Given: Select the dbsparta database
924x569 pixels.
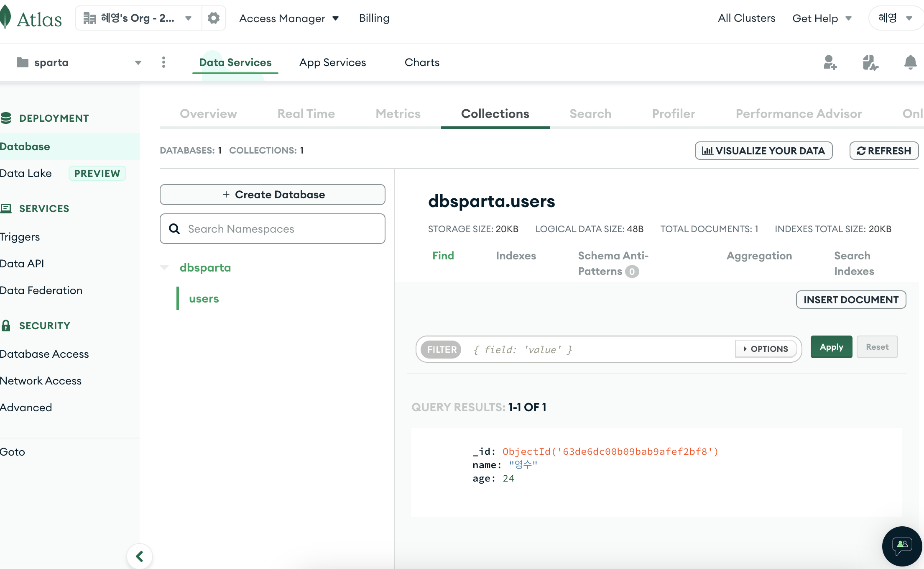Looking at the screenshot, I should (x=205, y=267).
